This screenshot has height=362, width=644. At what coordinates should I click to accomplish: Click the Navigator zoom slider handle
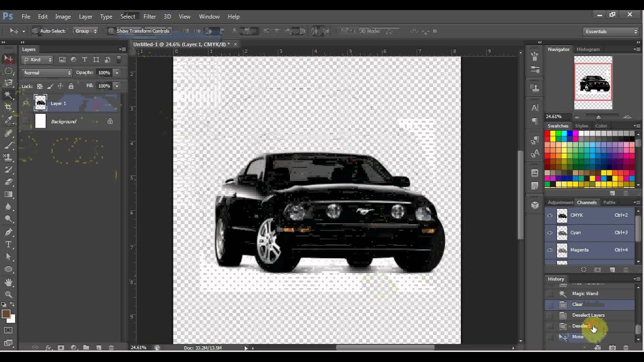pyautogui.click(x=598, y=117)
